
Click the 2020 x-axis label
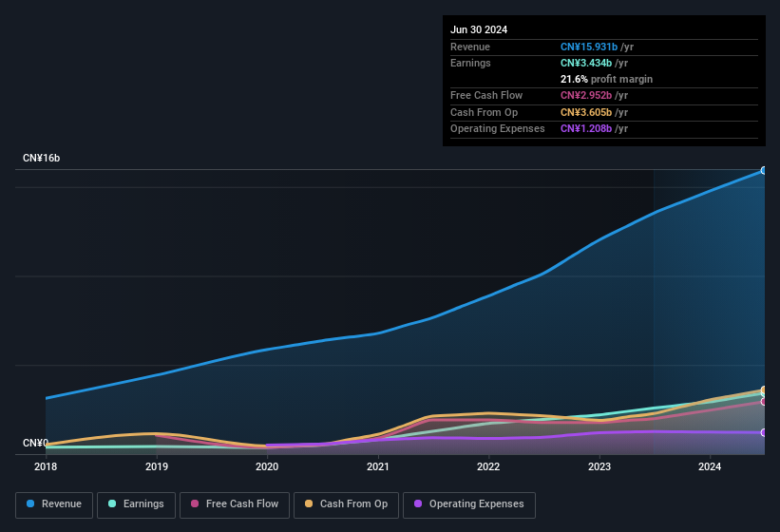[267, 466]
